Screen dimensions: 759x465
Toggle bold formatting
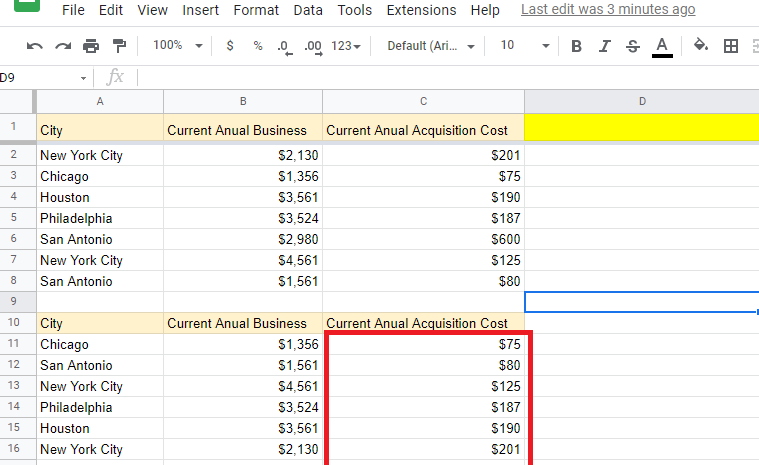pyautogui.click(x=576, y=46)
